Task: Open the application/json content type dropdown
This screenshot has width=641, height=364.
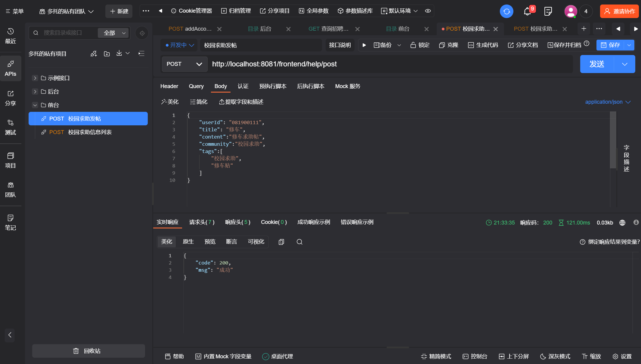Action: tap(608, 102)
